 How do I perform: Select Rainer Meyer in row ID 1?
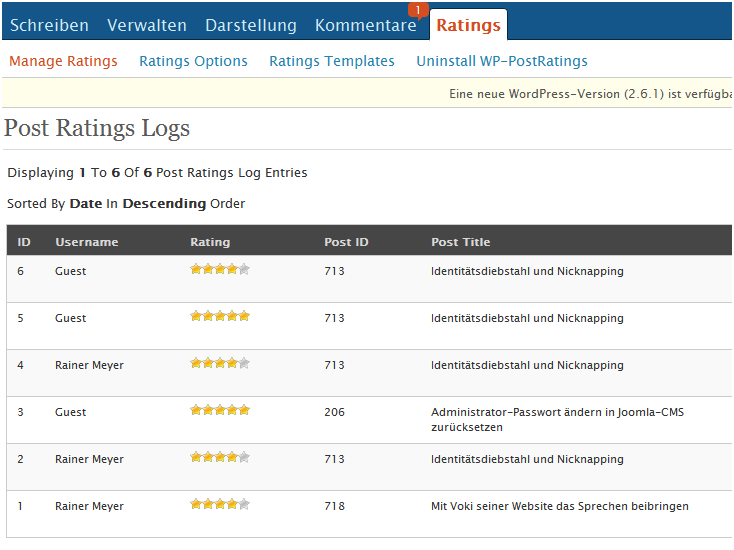pos(89,506)
